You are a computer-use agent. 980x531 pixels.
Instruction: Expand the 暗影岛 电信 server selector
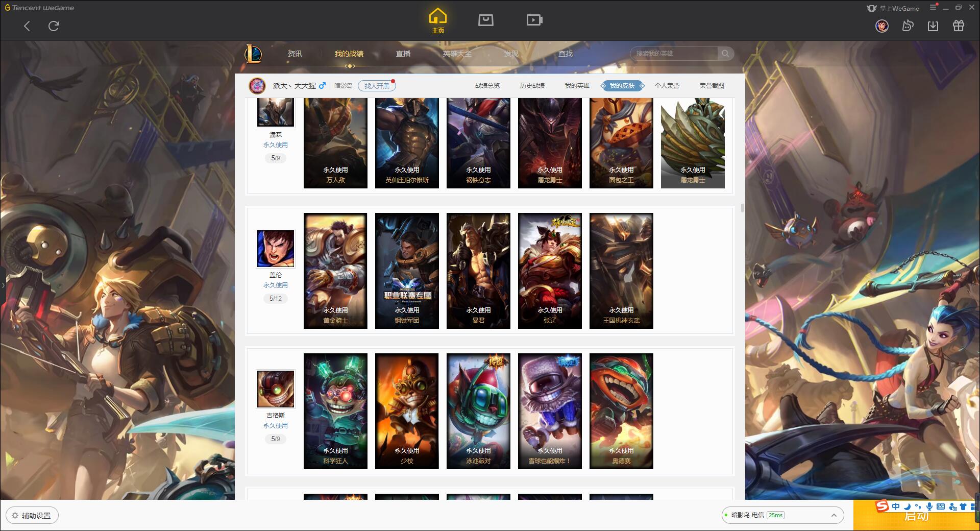[x=782, y=515]
